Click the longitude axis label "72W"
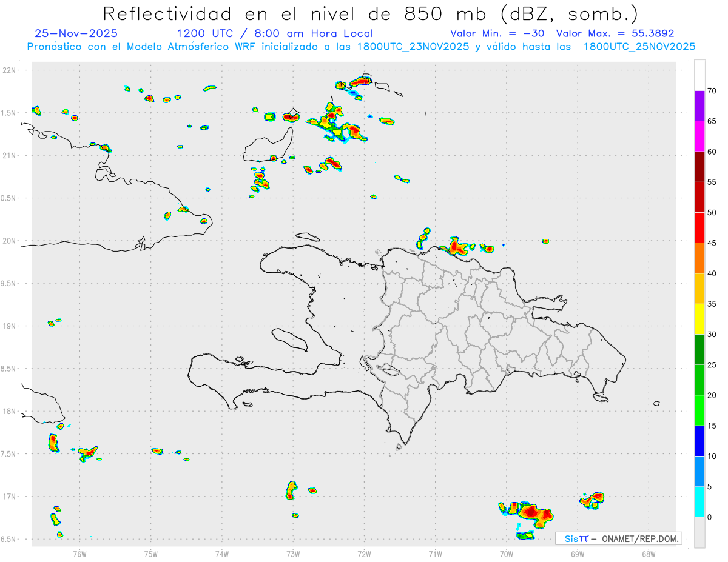Viewport: 728px width, 562px height. pos(364,554)
